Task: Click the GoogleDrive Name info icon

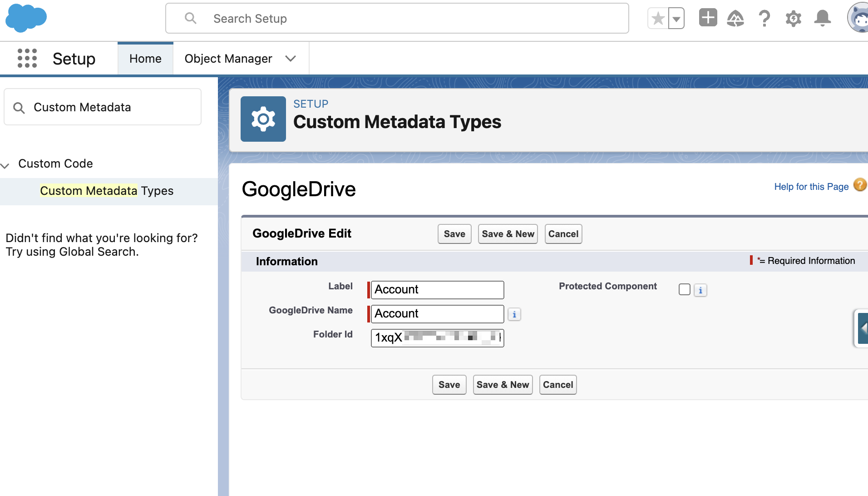Action: pyautogui.click(x=514, y=314)
